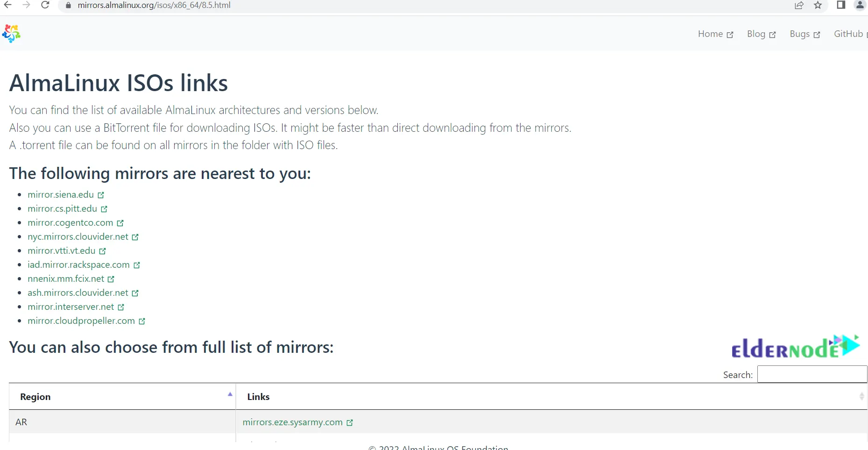The width and height of the screenshot is (868, 450).
Task: Click external link icon beside mirror.vtti.vt.edu
Action: click(103, 251)
